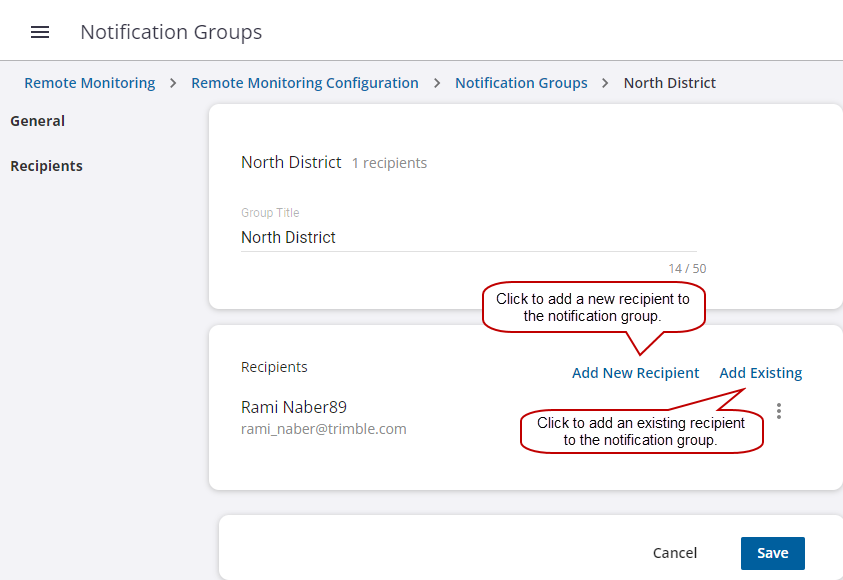The image size is (843, 580).
Task: Click Add New Recipient
Action: point(635,372)
